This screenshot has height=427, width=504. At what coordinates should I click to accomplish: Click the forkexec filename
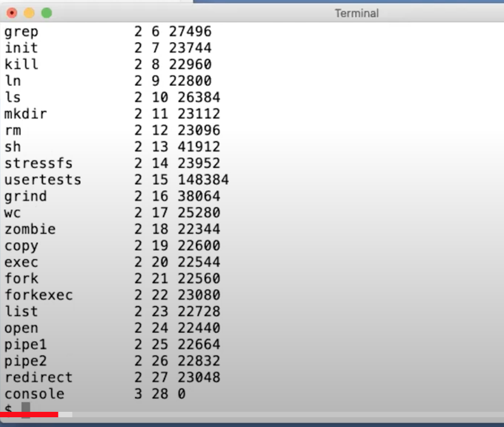tap(38, 295)
